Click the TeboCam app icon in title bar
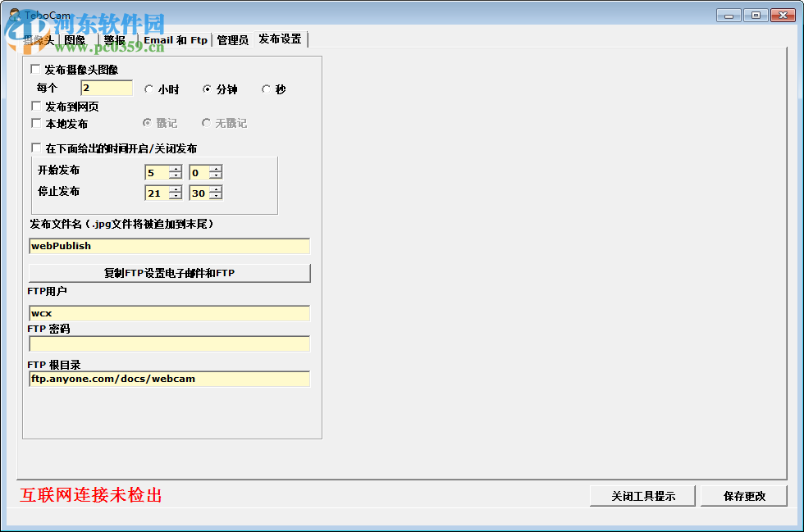Viewport: 804px width, 532px height. click(15, 15)
